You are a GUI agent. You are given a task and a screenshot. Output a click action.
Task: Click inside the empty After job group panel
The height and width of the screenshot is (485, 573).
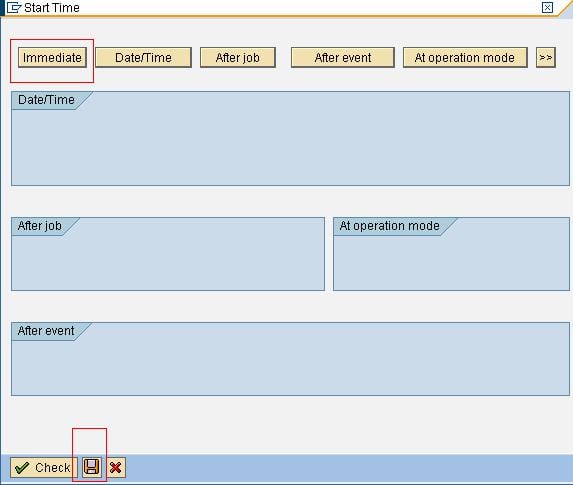point(168,261)
